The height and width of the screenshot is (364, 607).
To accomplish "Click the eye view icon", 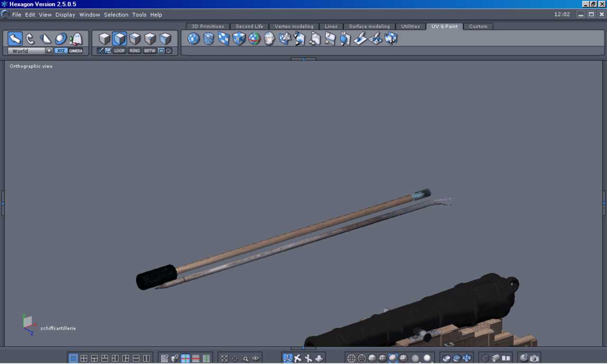I will pyautogui.click(x=256, y=358).
